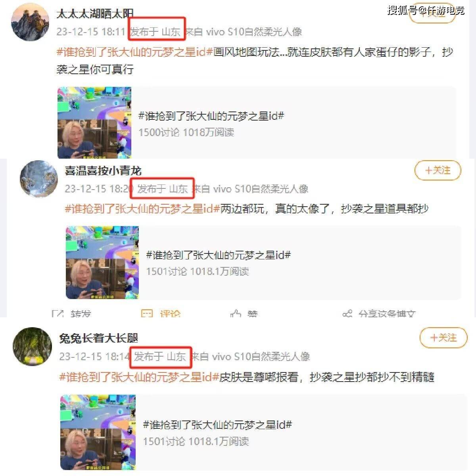The height and width of the screenshot is (476, 476).
Task: Open third topic card thumbnail image
Action: click(98, 432)
